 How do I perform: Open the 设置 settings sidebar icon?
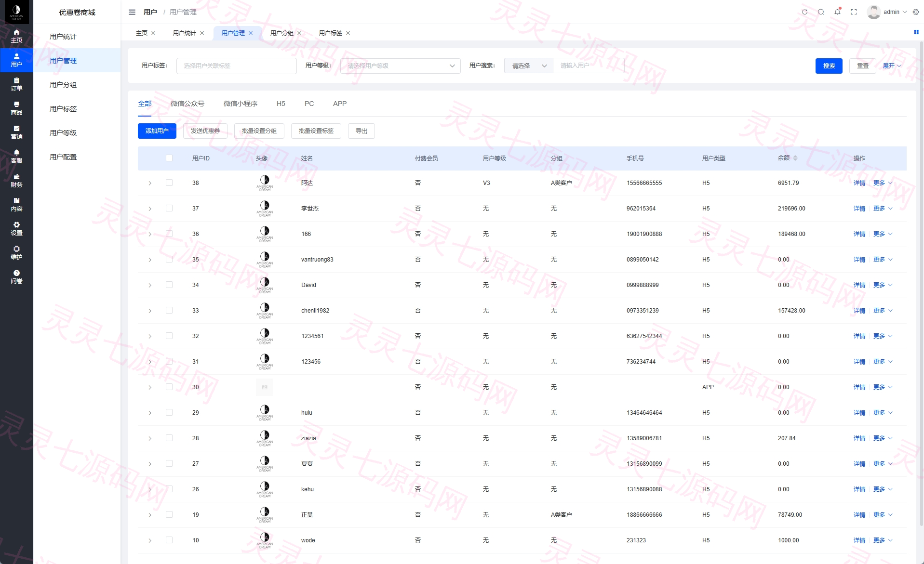point(16,229)
